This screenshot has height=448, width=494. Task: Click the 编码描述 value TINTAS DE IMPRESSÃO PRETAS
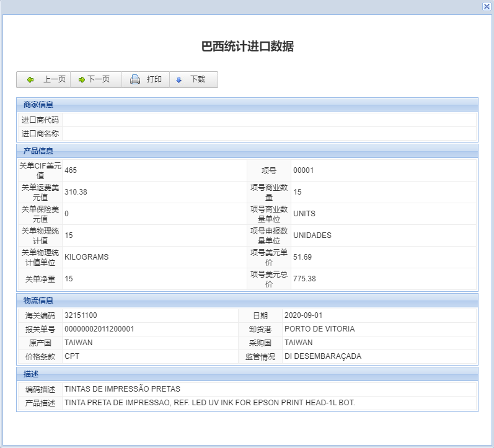[122, 389]
